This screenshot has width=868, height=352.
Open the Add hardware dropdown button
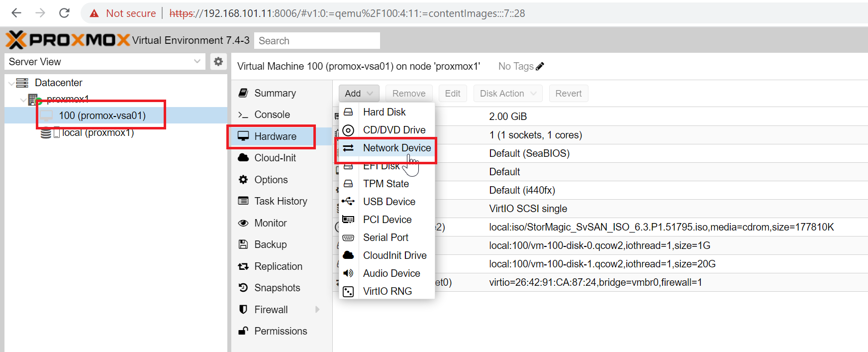[x=359, y=94]
